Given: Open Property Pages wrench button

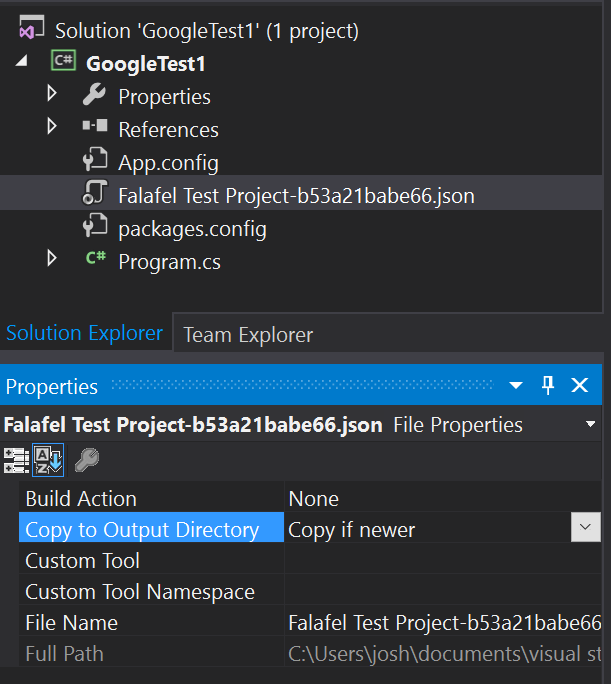Looking at the screenshot, I should click(x=87, y=460).
